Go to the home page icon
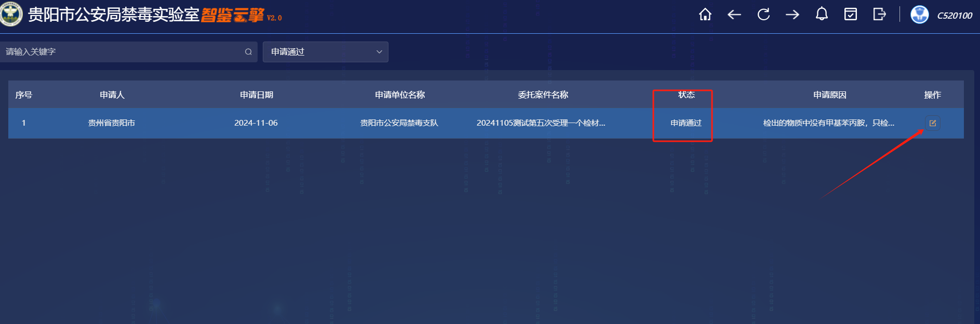Screen dimensions: 980x324 pyautogui.click(x=705, y=15)
